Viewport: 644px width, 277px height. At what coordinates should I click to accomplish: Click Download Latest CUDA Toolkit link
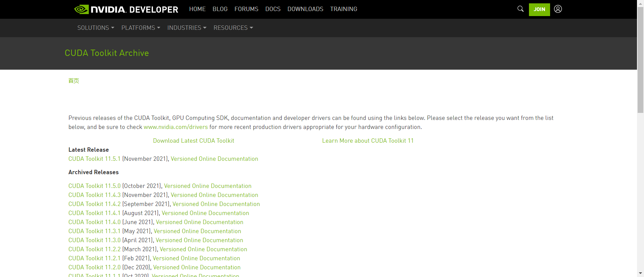click(194, 141)
